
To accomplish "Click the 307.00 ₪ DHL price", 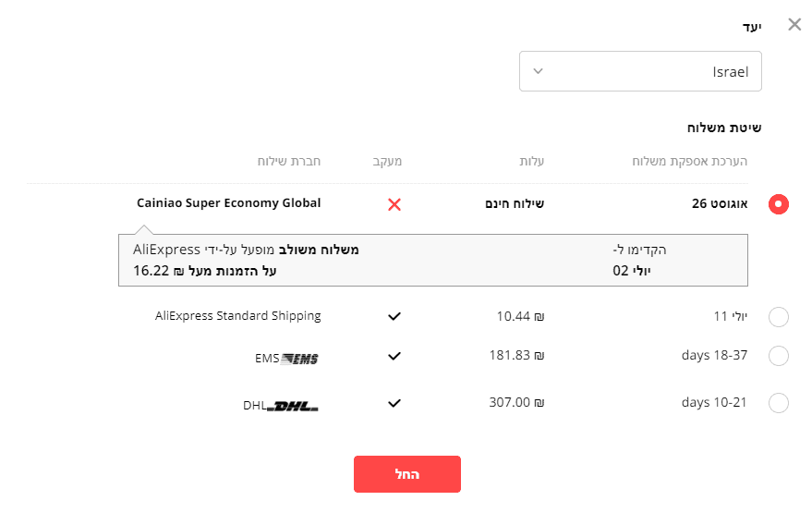I will [x=516, y=403].
